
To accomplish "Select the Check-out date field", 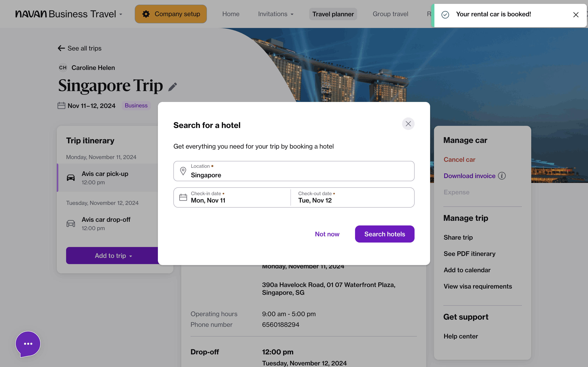I will click(352, 197).
